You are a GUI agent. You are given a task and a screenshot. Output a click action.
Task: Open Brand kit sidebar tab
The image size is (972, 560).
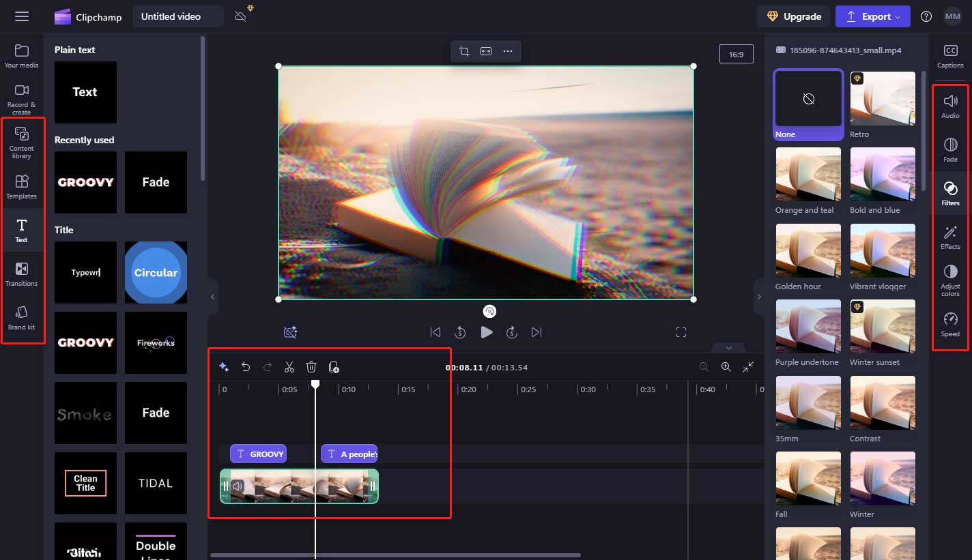(21, 318)
